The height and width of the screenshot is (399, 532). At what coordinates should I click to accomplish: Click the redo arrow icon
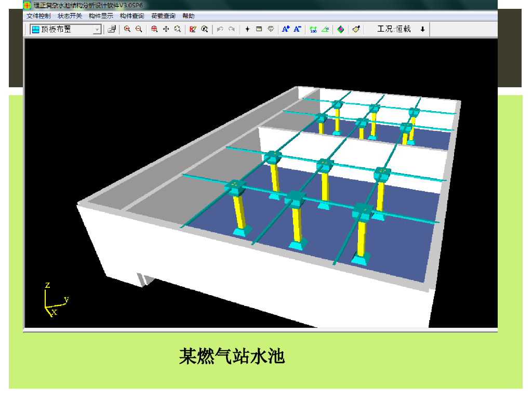pos(232,29)
